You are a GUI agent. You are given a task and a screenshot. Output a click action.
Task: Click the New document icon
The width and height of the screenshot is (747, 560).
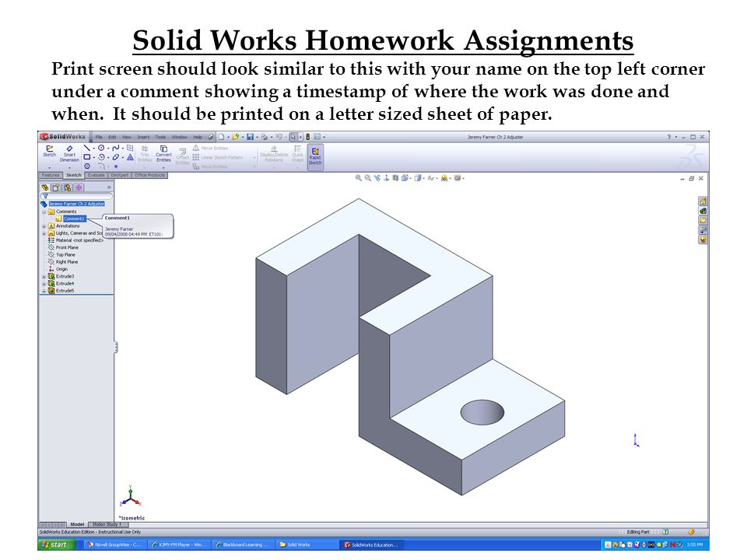point(222,137)
